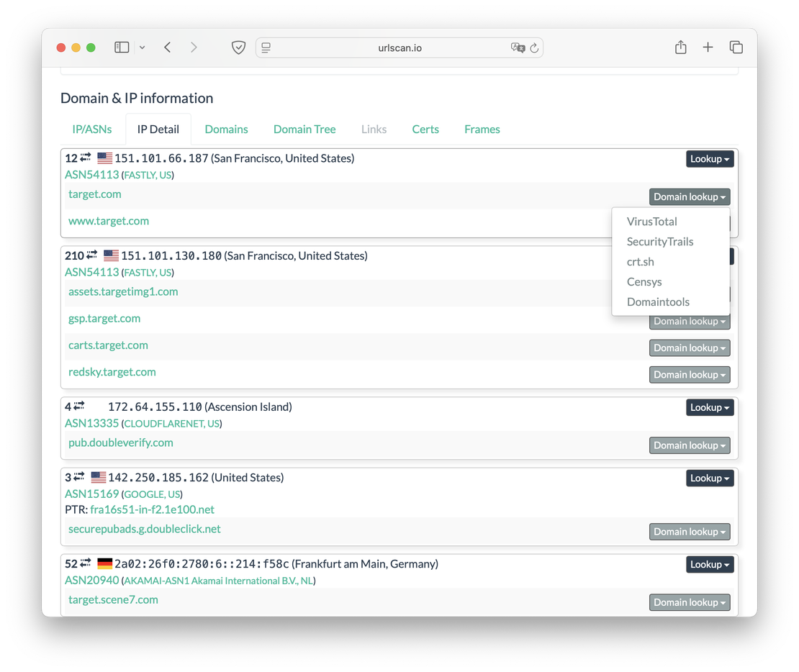
Task: Open Domain lookup dropdown for carts.target.com
Action: (689, 348)
